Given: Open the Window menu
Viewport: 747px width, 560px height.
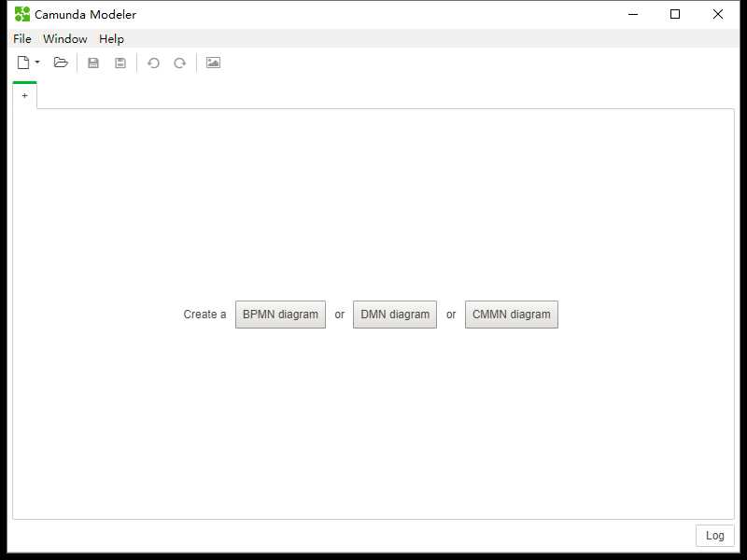Looking at the screenshot, I should tap(65, 38).
